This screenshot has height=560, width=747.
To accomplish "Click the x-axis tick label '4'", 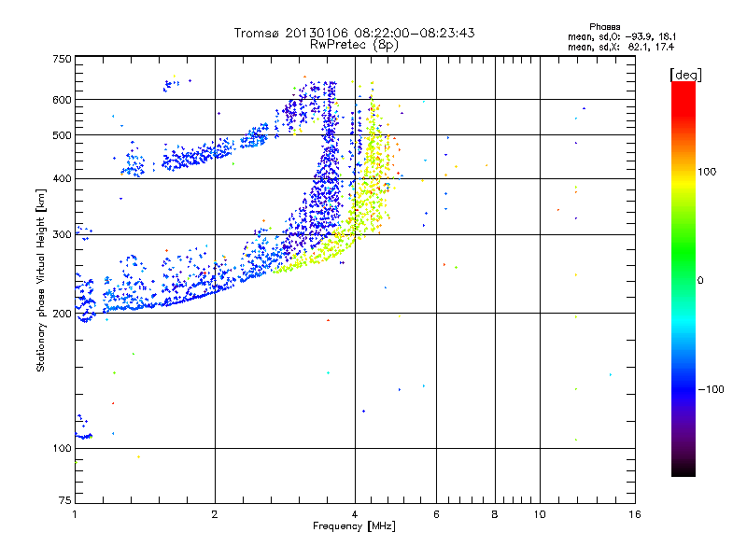I will point(355,514).
